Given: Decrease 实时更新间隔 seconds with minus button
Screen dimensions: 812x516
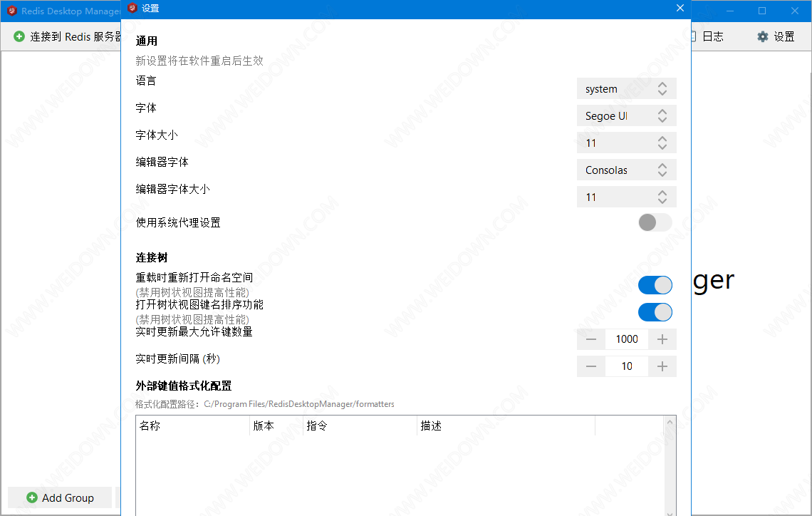Looking at the screenshot, I should tap(591, 366).
